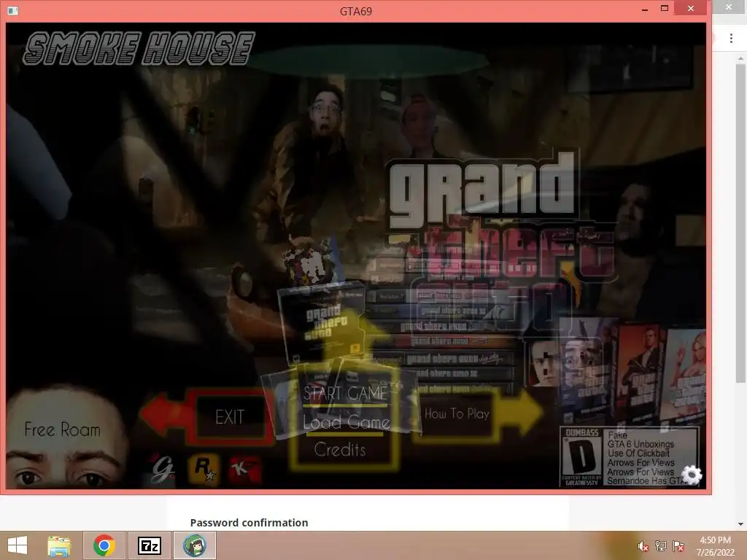
Task: Open the How To Play button
Action: 457,414
